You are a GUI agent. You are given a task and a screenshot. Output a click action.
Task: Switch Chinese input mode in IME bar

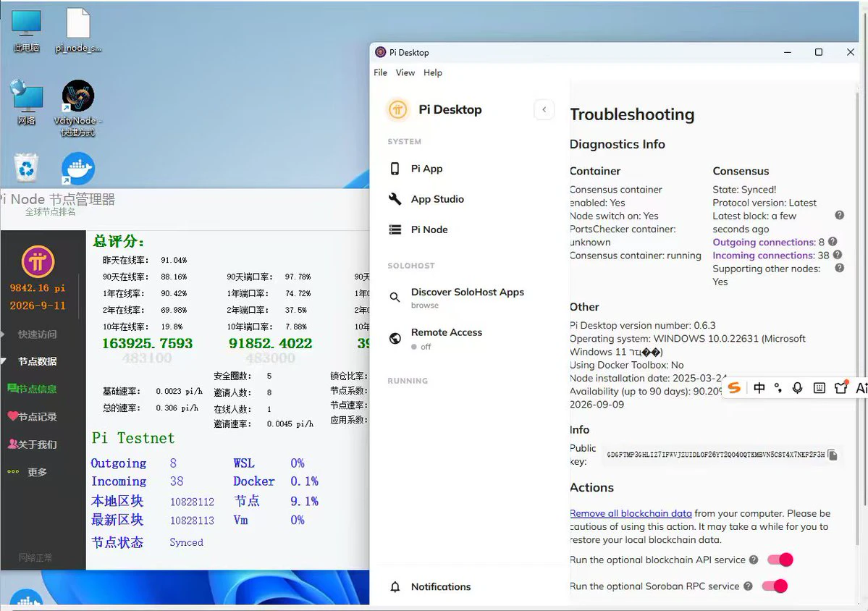point(759,388)
